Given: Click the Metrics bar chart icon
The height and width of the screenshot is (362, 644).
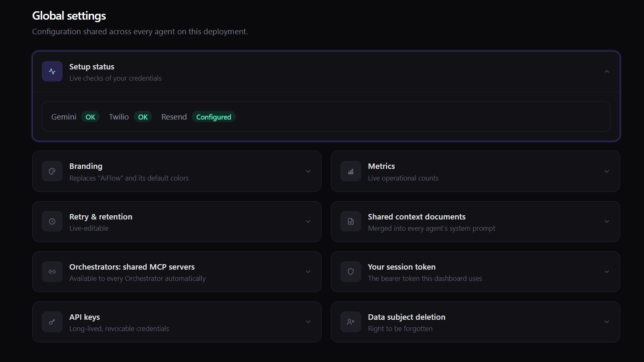Looking at the screenshot, I should (x=351, y=171).
